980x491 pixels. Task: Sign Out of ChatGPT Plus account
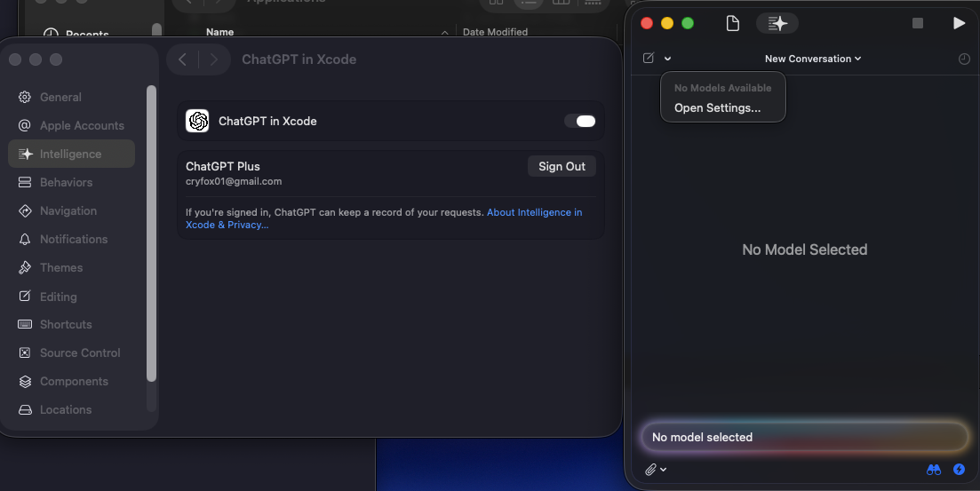coord(562,166)
